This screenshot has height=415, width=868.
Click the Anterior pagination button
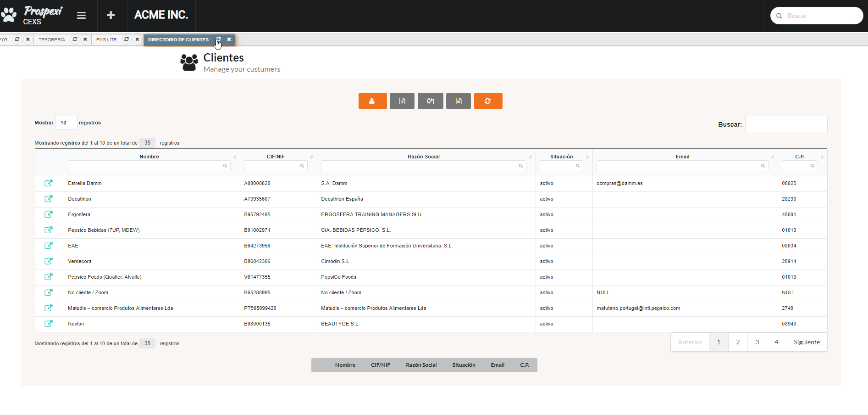tap(690, 342)
